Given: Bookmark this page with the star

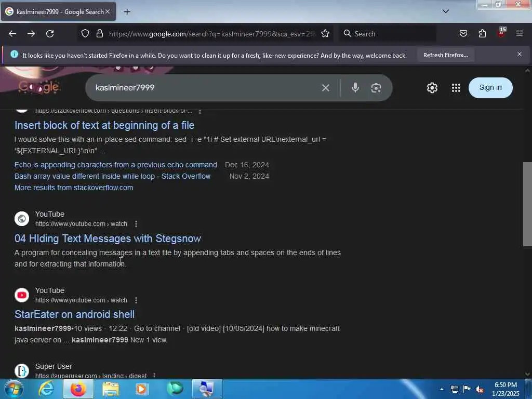Looking at the screenshot, I should click(325, 33).
